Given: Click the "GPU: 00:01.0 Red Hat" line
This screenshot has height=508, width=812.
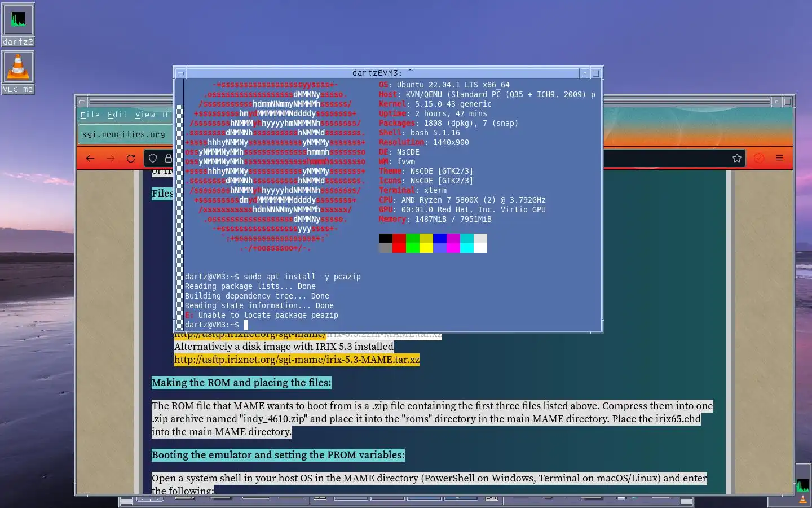Looking at the screenshot, I should 462,209.
